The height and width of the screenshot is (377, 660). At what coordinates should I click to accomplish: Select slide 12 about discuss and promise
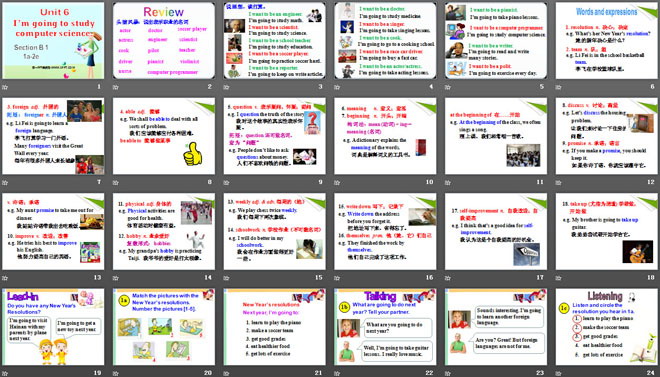pos(607,136)
